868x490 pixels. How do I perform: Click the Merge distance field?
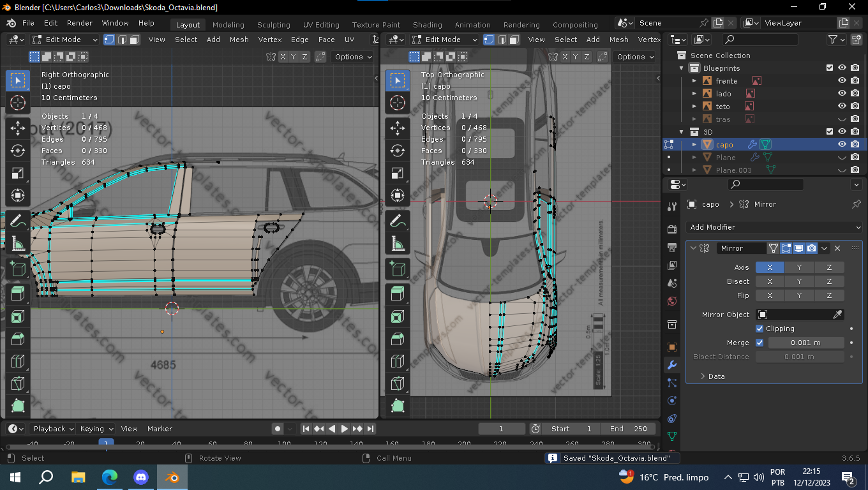coord(805,343)
